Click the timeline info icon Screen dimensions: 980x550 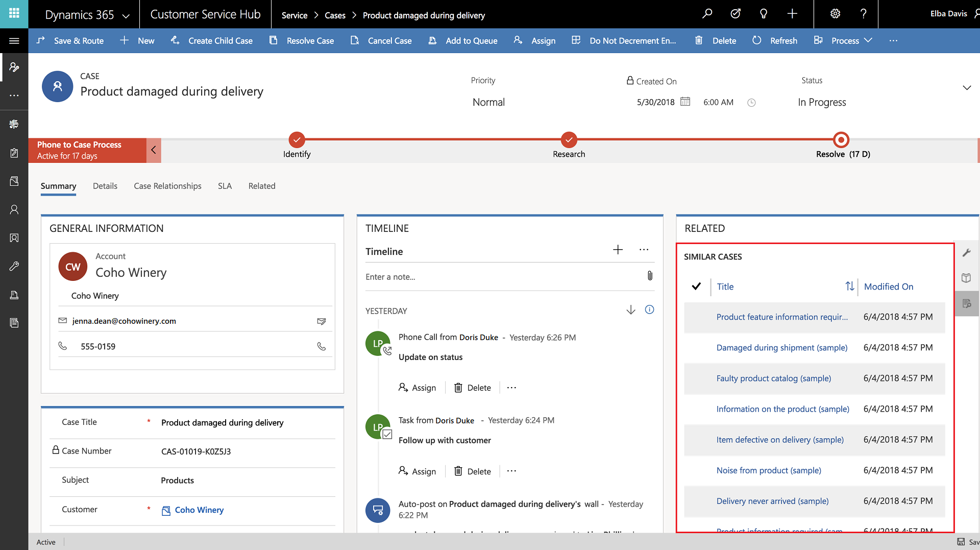click(649, 309)
